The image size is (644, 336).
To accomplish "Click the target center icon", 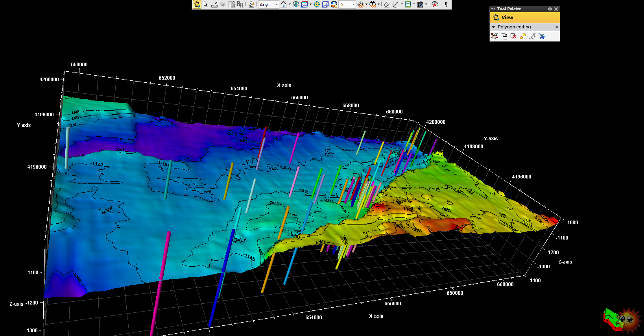I will pyautogui.click(x=317, y=4).
